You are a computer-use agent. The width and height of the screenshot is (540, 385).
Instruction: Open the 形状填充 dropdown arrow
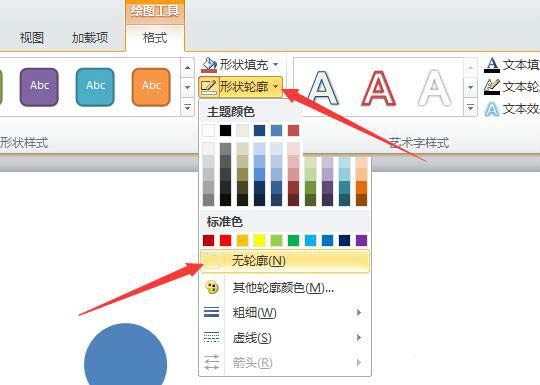click(x=276, y=64)
